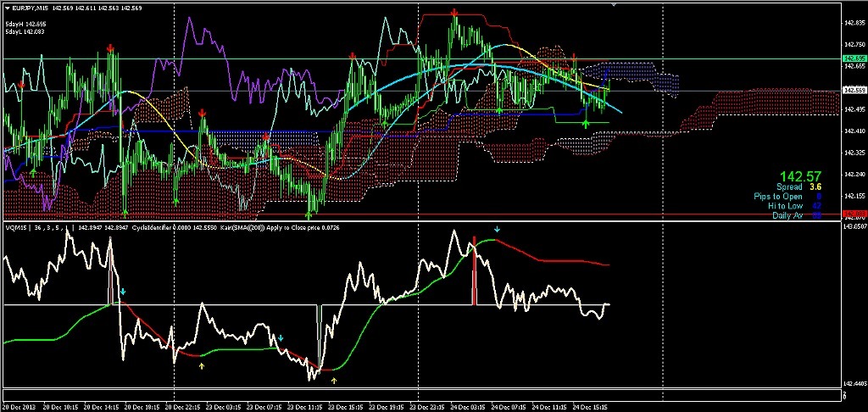
Task: Click the red down arrow at the chart's highest peak
Action: (454, 12)
